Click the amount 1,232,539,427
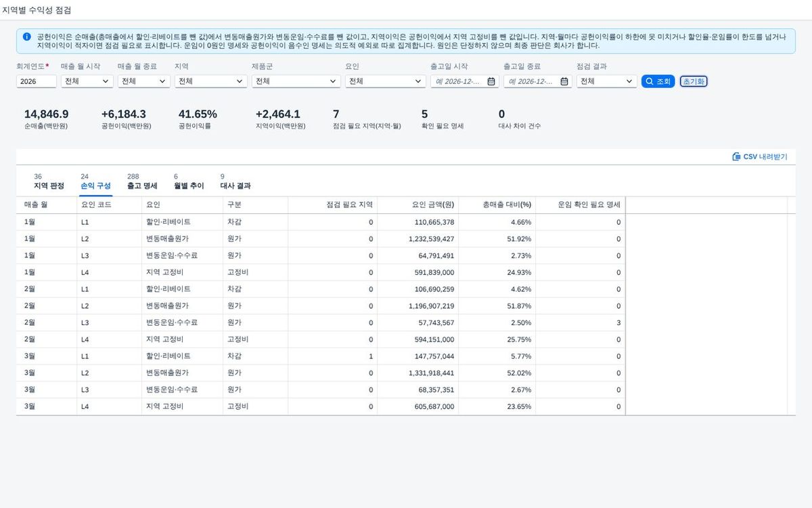Image resolution: width=812 pixels, height=508 pixels. point(432,239)
